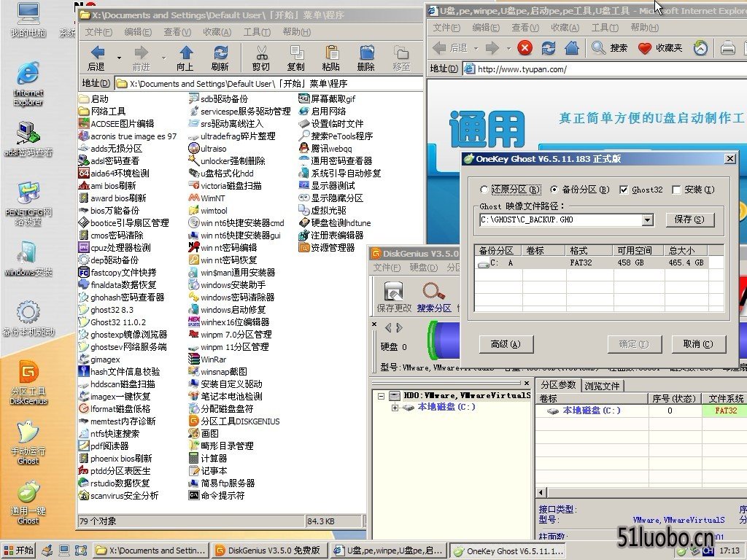Click 保存更改 in DiskGenius toolbar
The height and width of the screenshot is (560, 747).
pos(393,297)
